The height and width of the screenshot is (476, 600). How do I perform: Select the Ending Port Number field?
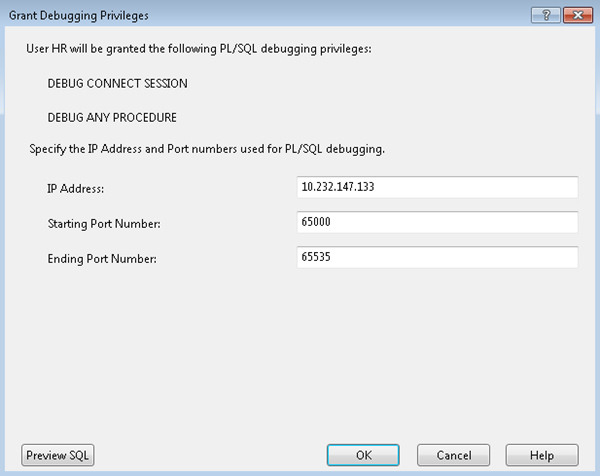[x=438, y=257]
